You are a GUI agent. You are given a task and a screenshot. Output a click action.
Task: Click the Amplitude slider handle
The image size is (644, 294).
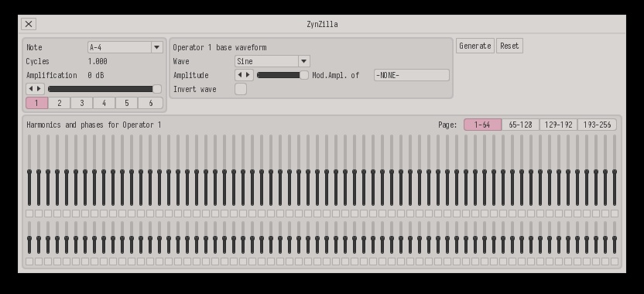click(304, 75)
